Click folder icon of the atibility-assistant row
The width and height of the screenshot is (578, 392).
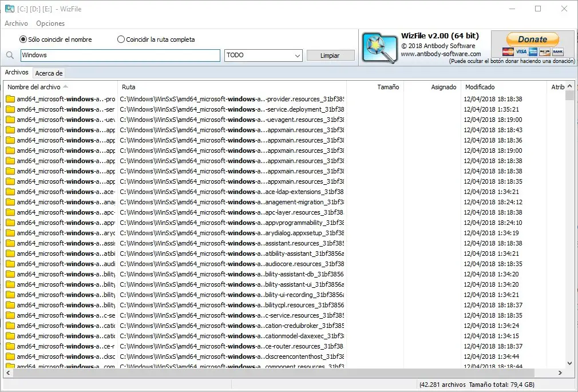point(10,254)
